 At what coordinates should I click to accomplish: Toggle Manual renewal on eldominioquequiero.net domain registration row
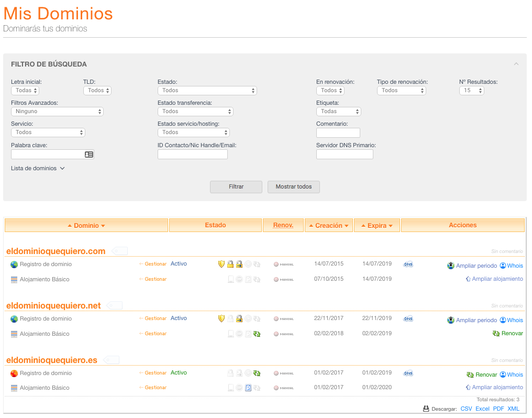point(284,319)
